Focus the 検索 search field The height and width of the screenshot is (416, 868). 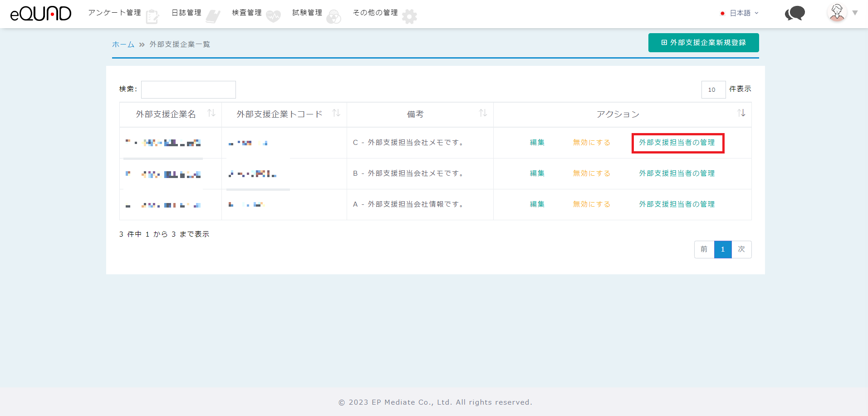pyautogui.click(x=188, y=89)
